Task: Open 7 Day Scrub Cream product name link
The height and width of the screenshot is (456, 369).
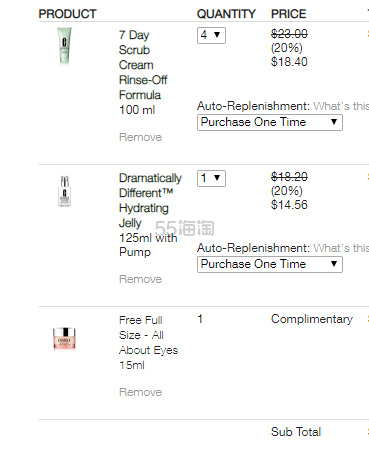Action: [143, 72]
